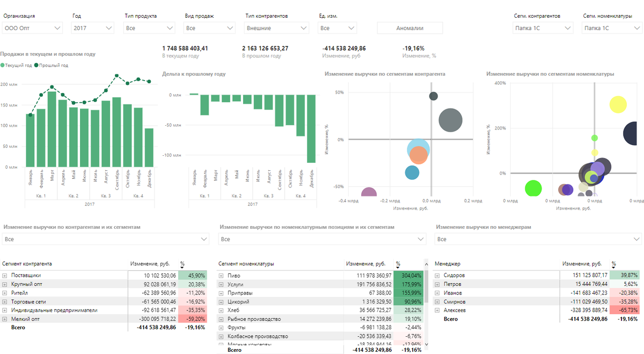Open the Год dropdown showing 2017
The image size is (644, 354).
coord(92,28)
